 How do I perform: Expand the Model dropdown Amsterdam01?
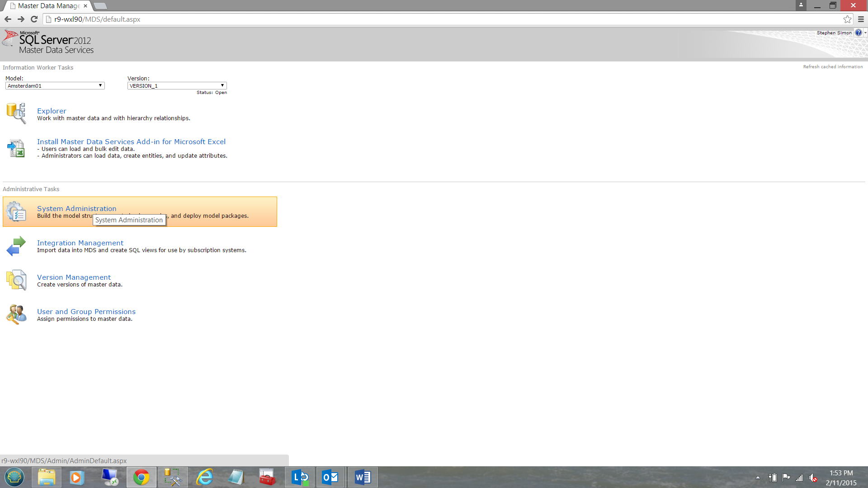55,85
